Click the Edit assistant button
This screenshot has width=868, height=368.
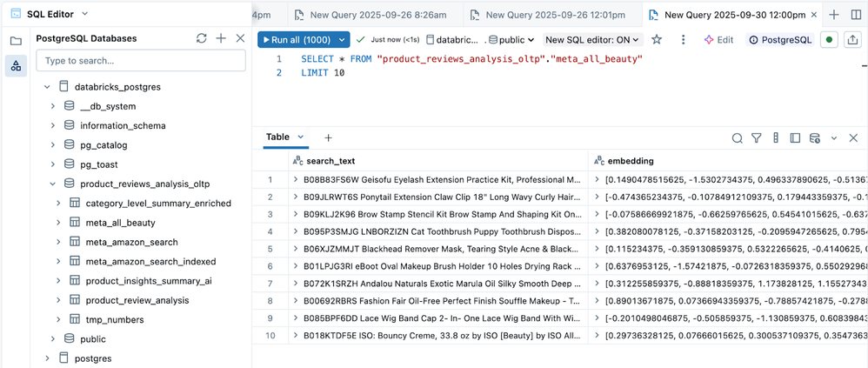click(718, 40)
